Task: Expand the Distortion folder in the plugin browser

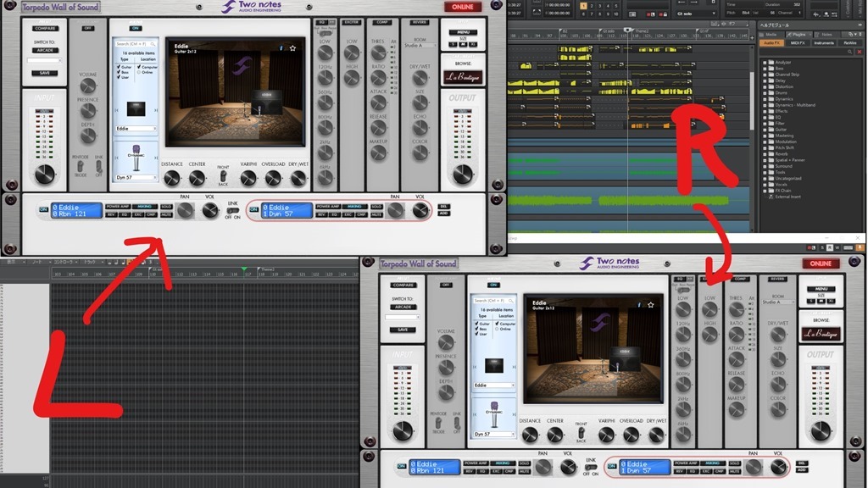Action: [x=784, y=86]
